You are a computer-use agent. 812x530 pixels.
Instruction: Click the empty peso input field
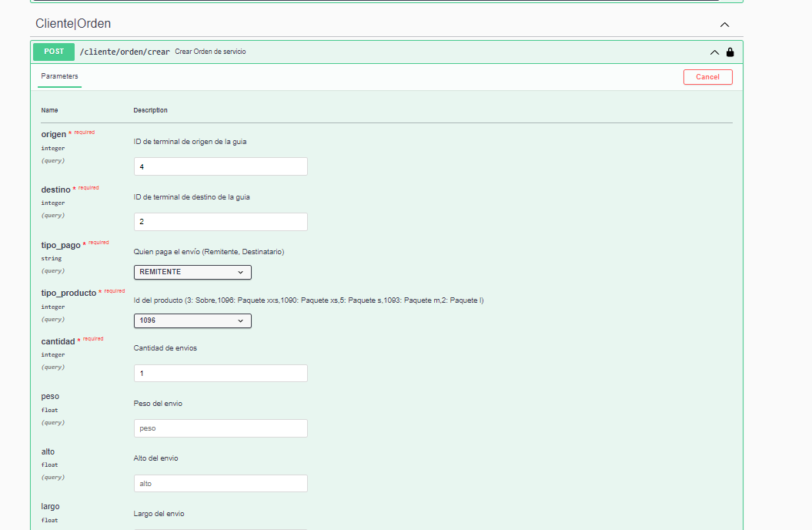(x=220, y=428)
